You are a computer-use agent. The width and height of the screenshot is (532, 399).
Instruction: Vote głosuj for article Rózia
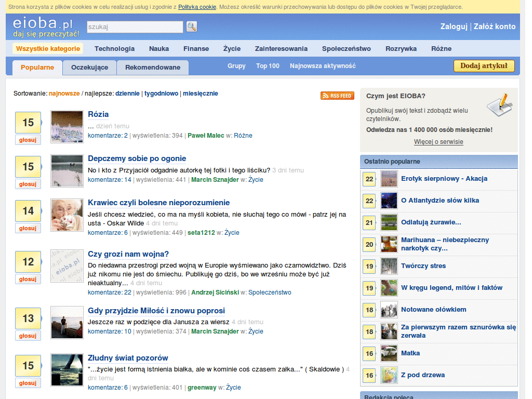[x=28, y=140]
